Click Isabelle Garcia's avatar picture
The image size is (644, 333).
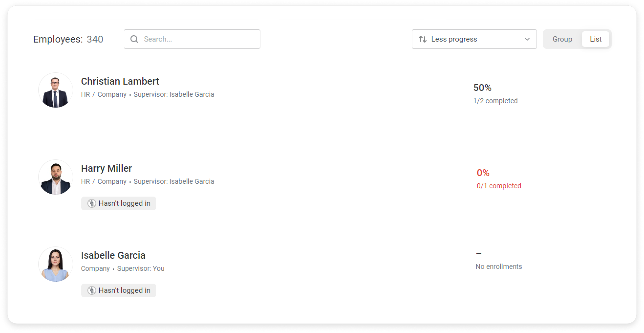pyautogui.click(x=55, y=264)
